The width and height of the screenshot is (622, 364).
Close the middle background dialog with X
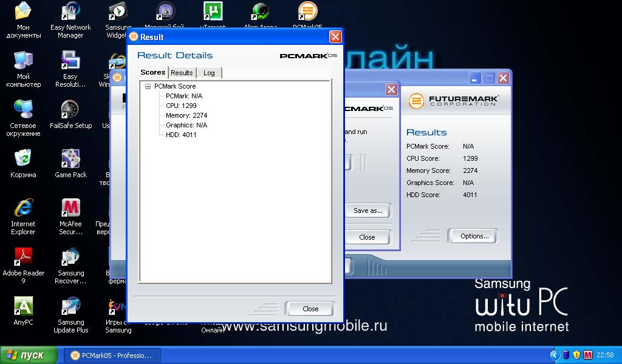(x=391, y=90)
